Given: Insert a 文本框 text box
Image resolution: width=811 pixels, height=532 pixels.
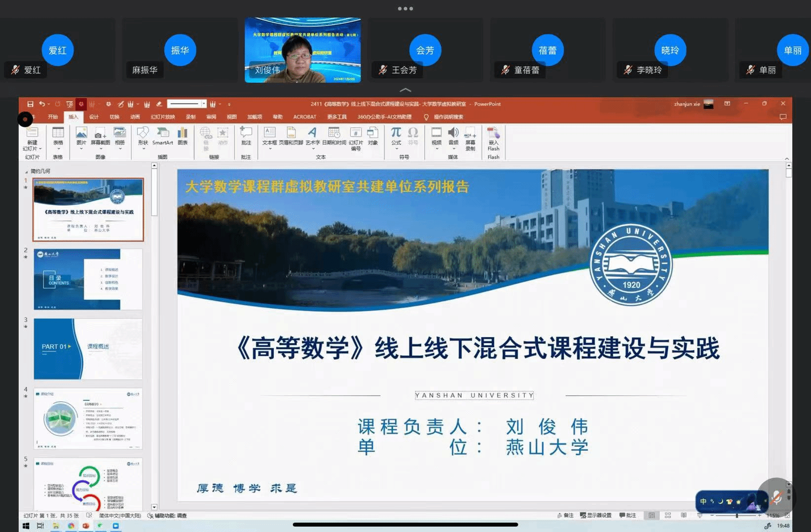Looking at the screenshot, I should [x=269, y=136].
